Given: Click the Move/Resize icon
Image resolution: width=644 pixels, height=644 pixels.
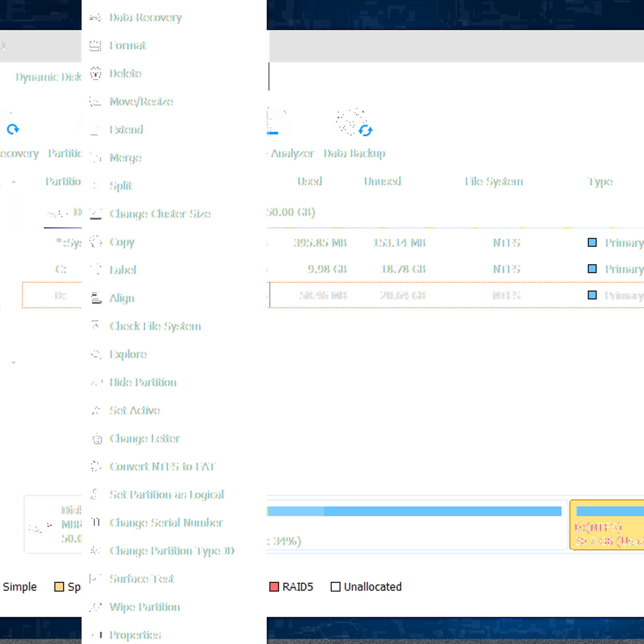Looking at the screenshot, I should [95, 101].
